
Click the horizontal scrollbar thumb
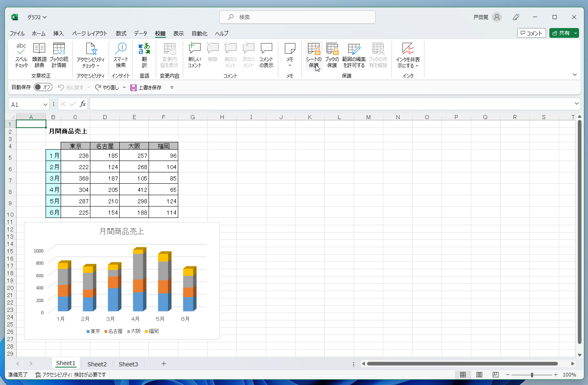[x=462, y=364]
